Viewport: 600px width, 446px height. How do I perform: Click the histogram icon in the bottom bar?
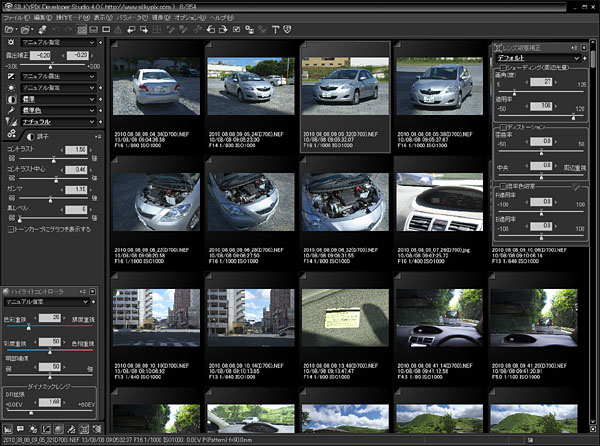click(x=8, y=429)
